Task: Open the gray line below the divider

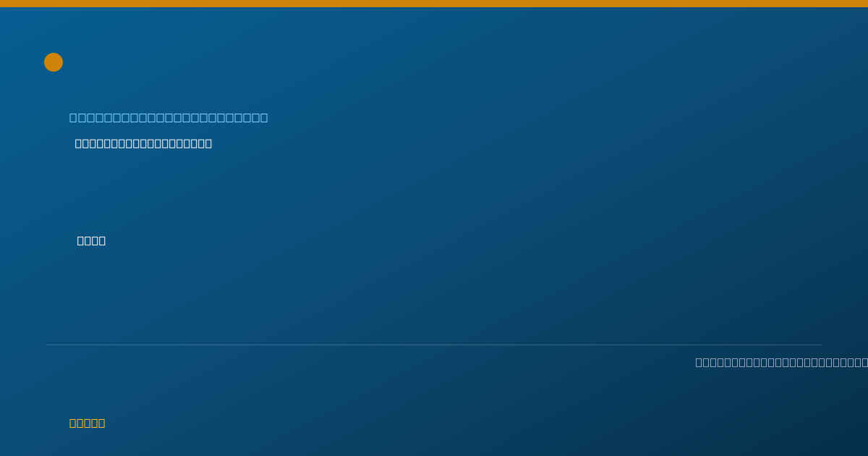Action: pos(781,362)
